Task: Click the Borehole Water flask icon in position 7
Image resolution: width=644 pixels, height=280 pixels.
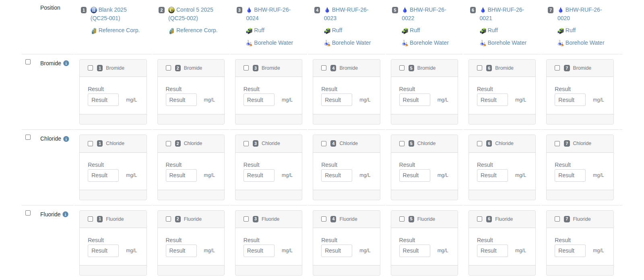Action: click(560, 43)
